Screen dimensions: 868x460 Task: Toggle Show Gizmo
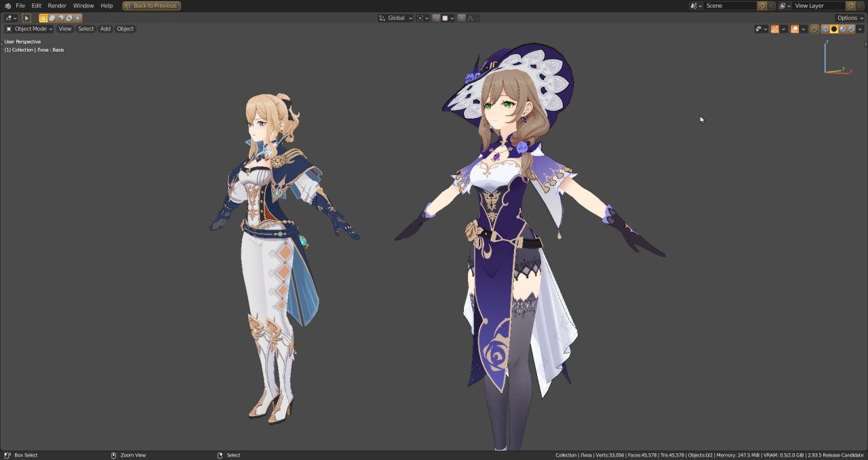[x=774, y=29]
